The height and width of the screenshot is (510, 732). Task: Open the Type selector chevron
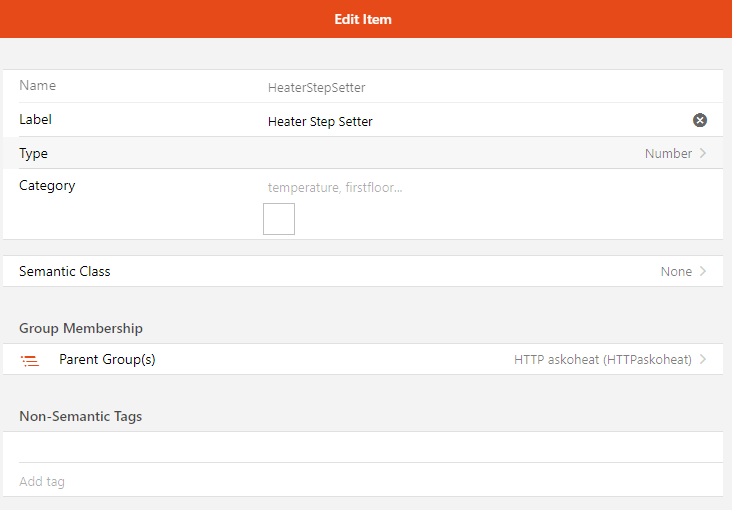[703, 153]
